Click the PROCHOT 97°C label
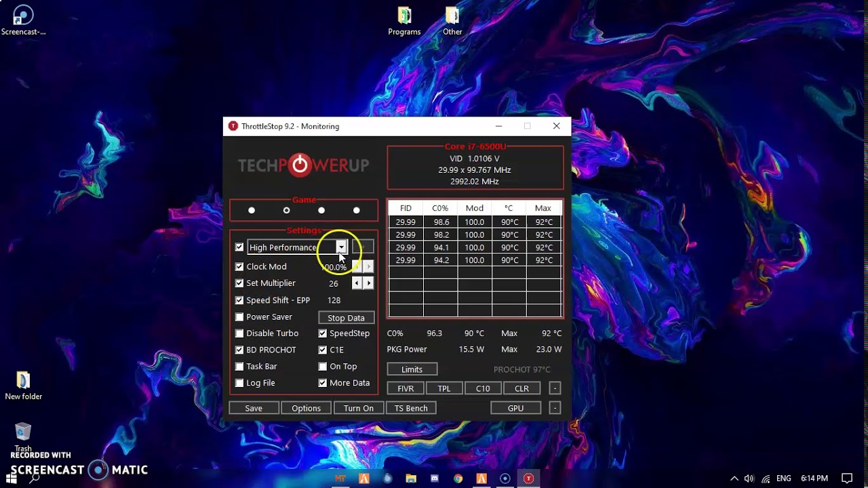The image size is (868, 488). pos(521,369)
